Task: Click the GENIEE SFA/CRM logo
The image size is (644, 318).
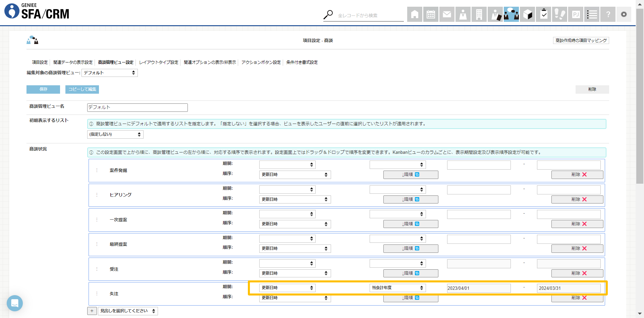Action: pos(37,11)
